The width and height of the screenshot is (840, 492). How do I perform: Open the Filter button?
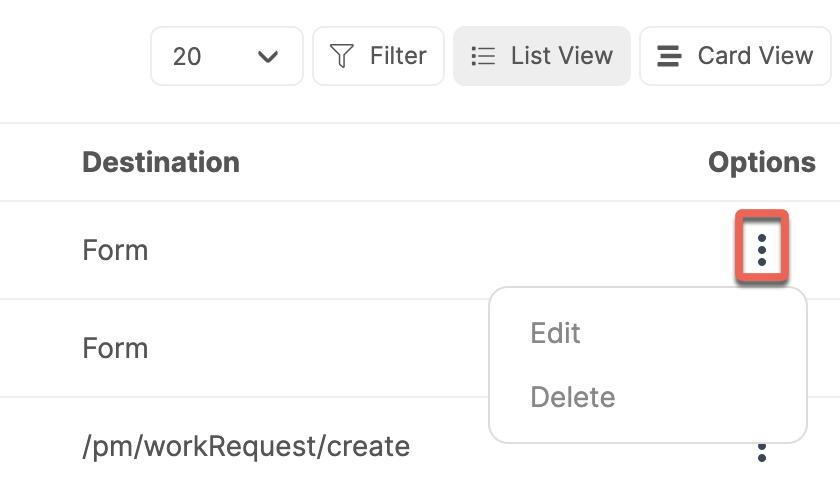point(378,56)
